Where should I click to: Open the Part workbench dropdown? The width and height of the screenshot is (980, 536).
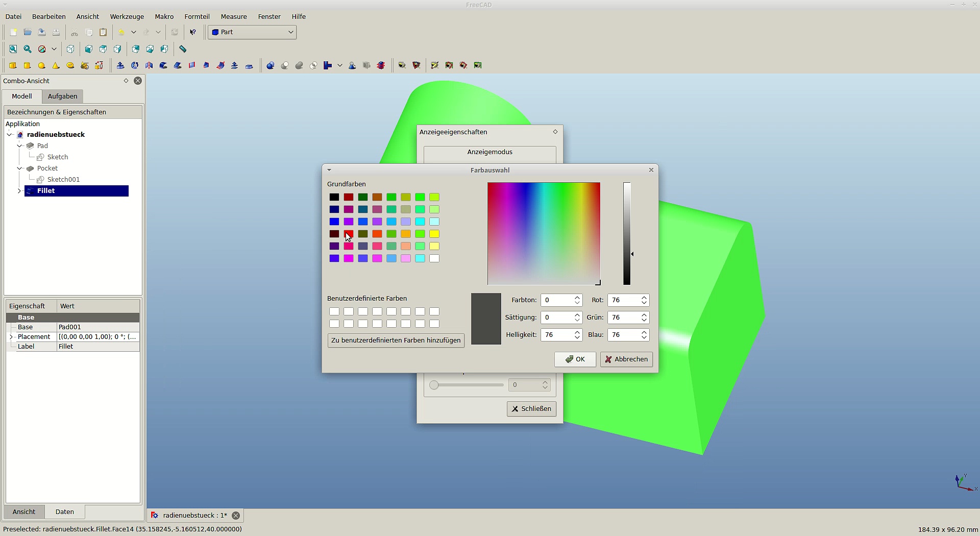[252, 32]
